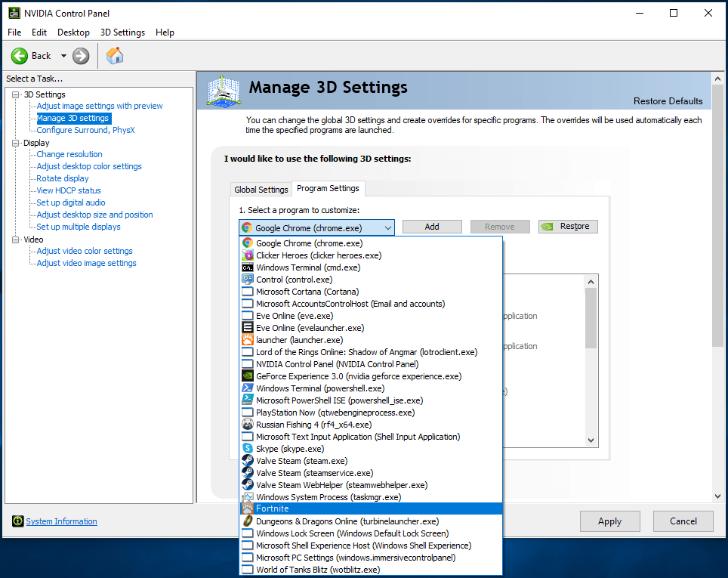Collapse the 3D Settings tree node

pyautogui.click(x=16, y=94)
